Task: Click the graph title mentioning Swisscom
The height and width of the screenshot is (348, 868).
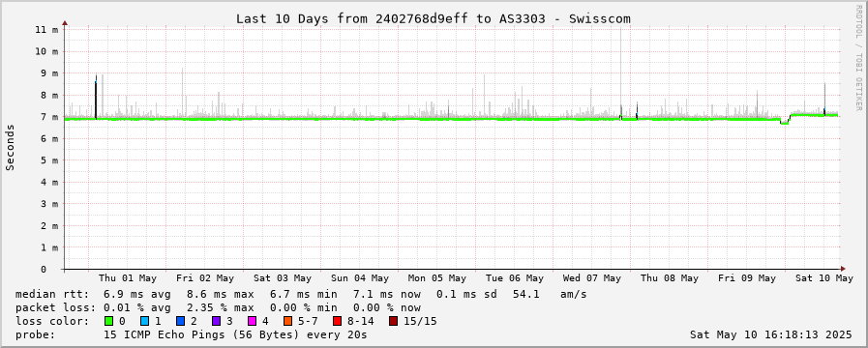Action: click(x=434, y=18)
